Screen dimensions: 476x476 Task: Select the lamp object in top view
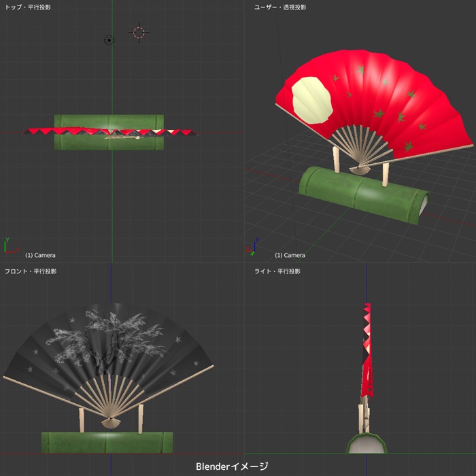point(109,40)
